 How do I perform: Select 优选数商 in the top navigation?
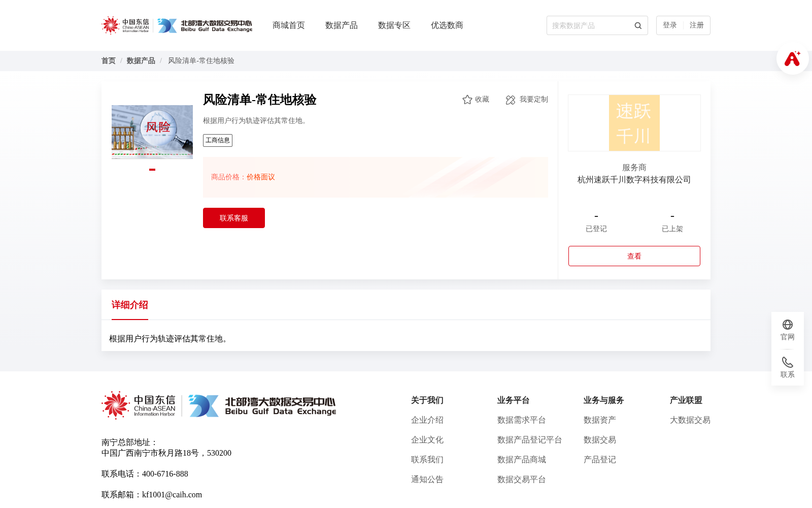pyautogui.click(x=447, y=25)
